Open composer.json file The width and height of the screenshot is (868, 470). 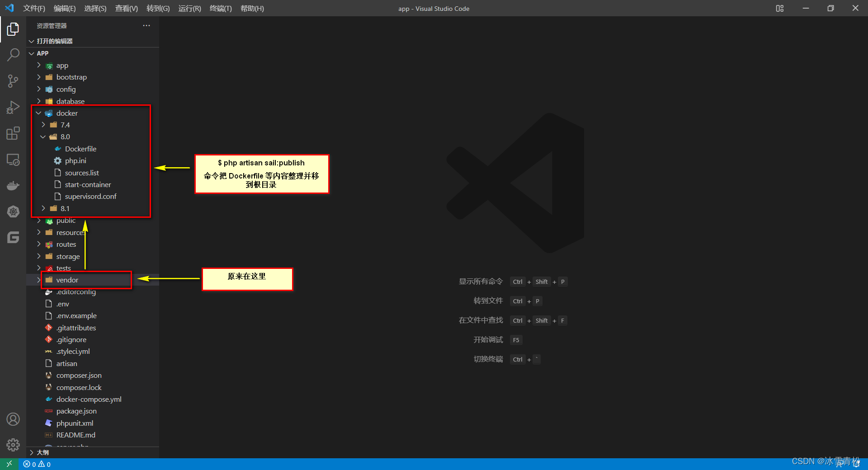point(79,376)
